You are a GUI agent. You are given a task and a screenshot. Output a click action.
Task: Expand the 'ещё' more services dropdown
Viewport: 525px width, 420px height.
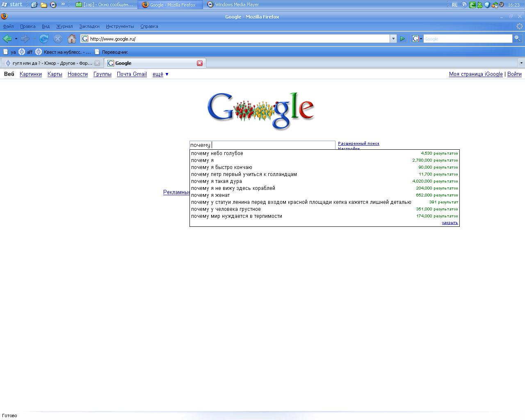(160, 74)
